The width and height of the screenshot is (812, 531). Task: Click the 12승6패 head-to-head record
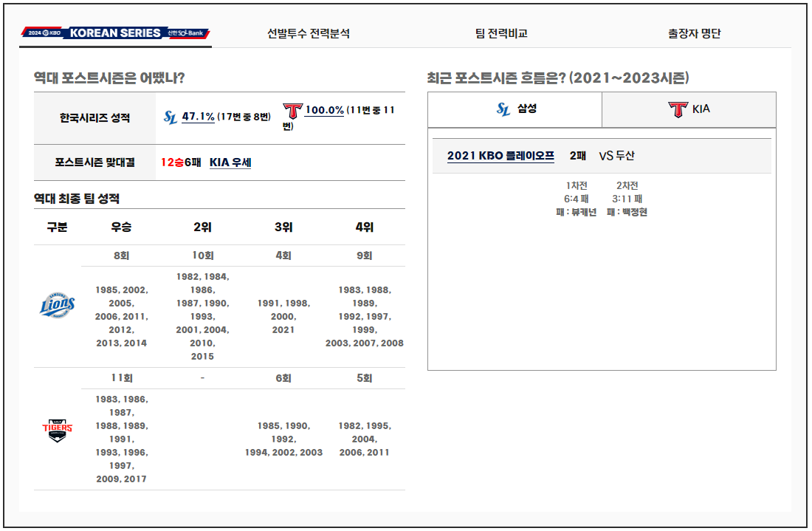point(181,162)
